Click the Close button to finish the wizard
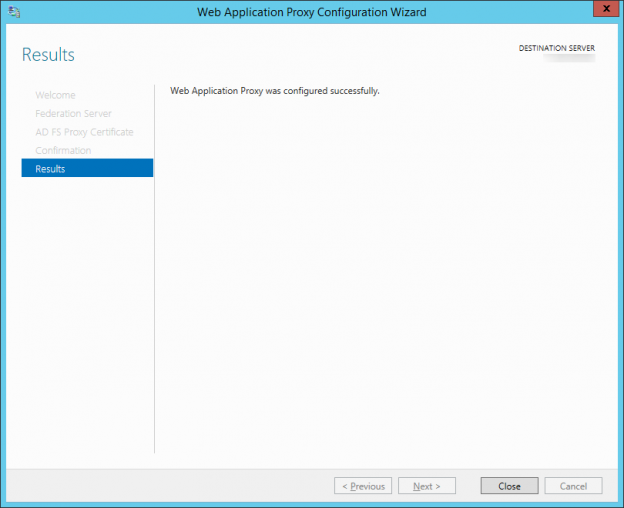This screenshot has height=508, width=624. [x=509, y=486]
